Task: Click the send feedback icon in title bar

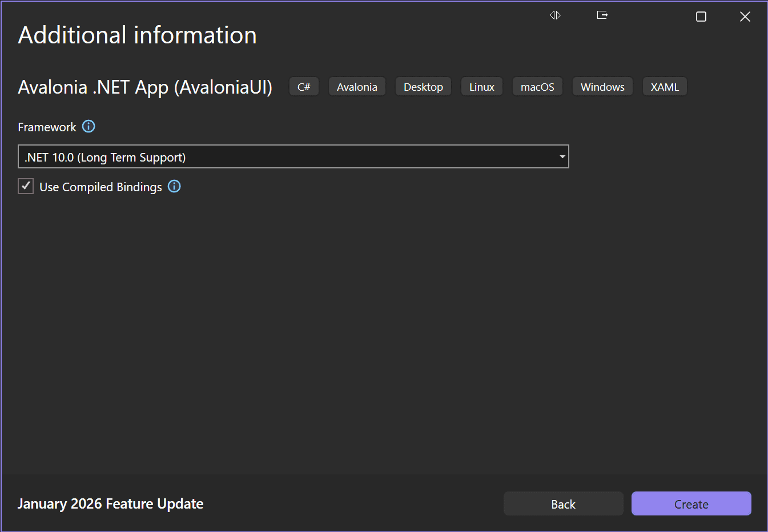Action: [x=602, y=15]
